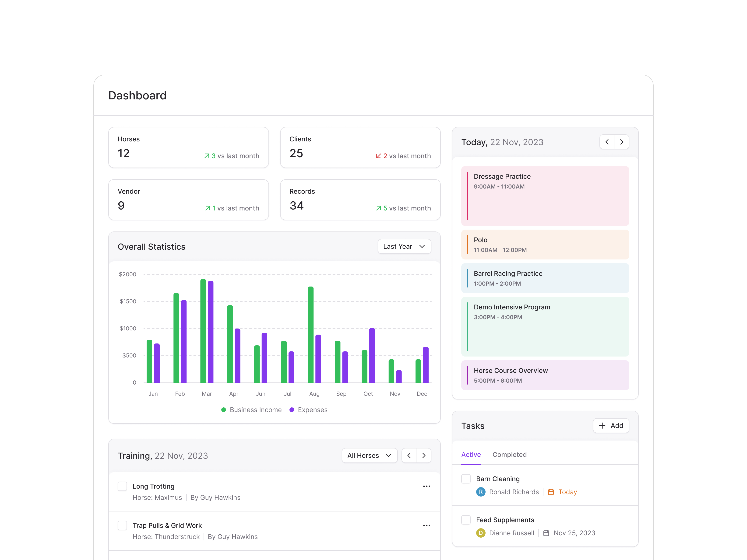Check the Long Trotting training checkbox
Image resolution: width=747 pixels, height=560 pixels.
click(122, 486)
